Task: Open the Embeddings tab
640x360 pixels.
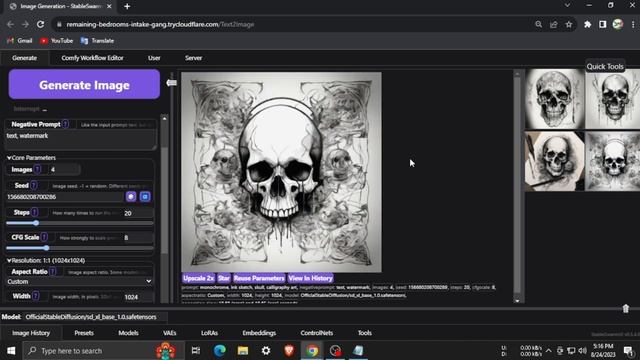Action: tap(259, 333)
